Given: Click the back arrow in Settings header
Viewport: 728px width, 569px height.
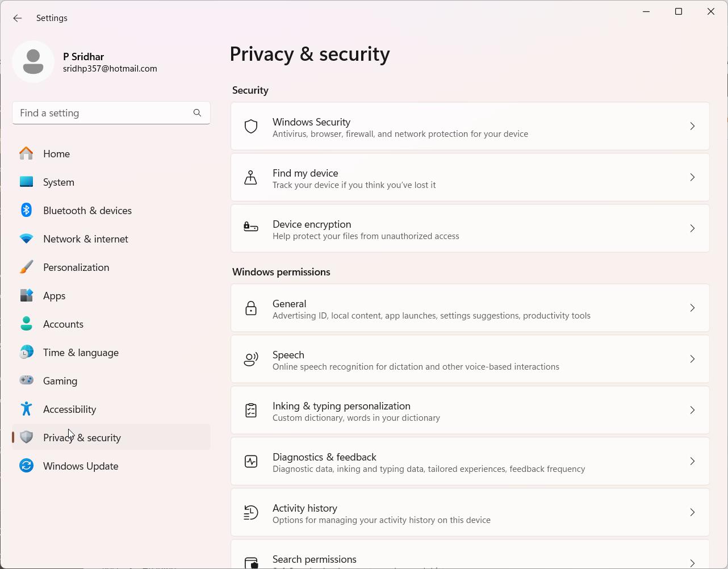Looking at the screenshot, I should (x=18, y=18).
